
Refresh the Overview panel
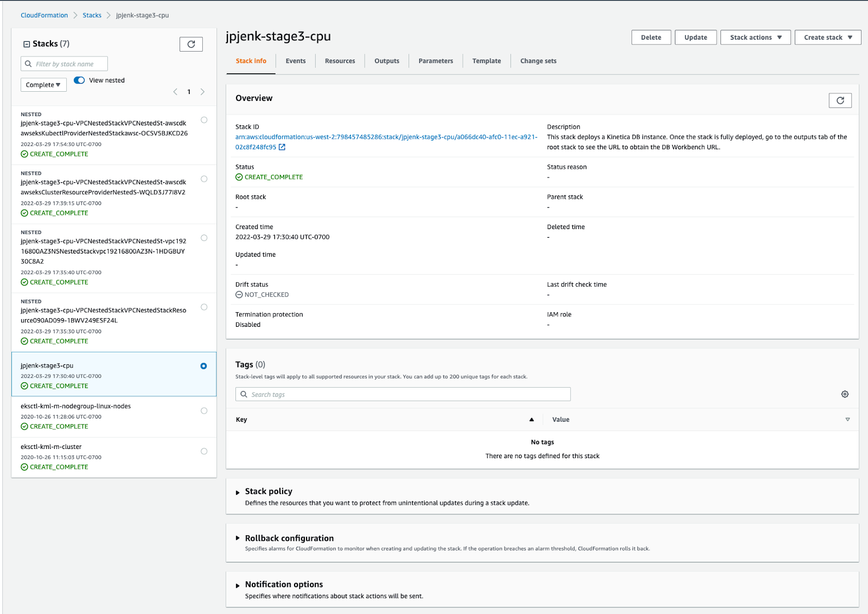[840, 100]
